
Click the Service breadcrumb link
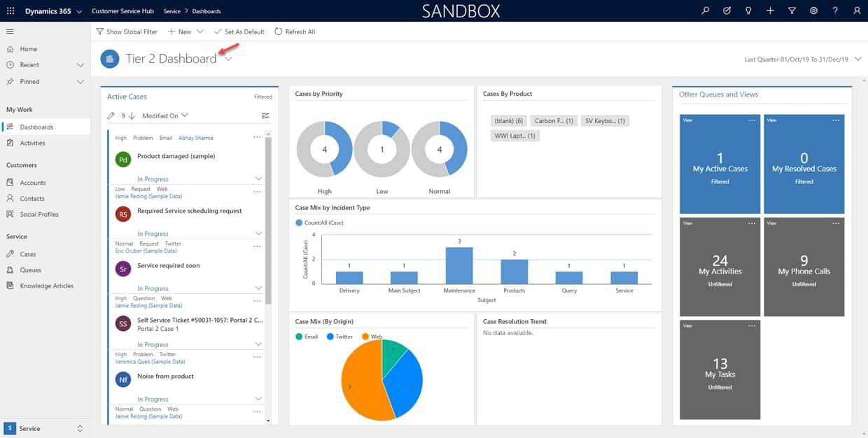coord(171,11)
